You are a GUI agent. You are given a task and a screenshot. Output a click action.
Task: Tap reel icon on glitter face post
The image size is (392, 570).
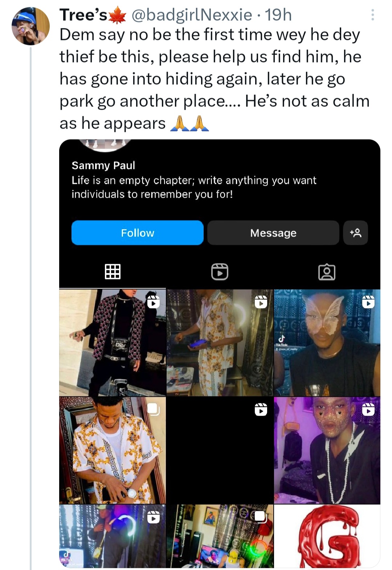point(368,409)
